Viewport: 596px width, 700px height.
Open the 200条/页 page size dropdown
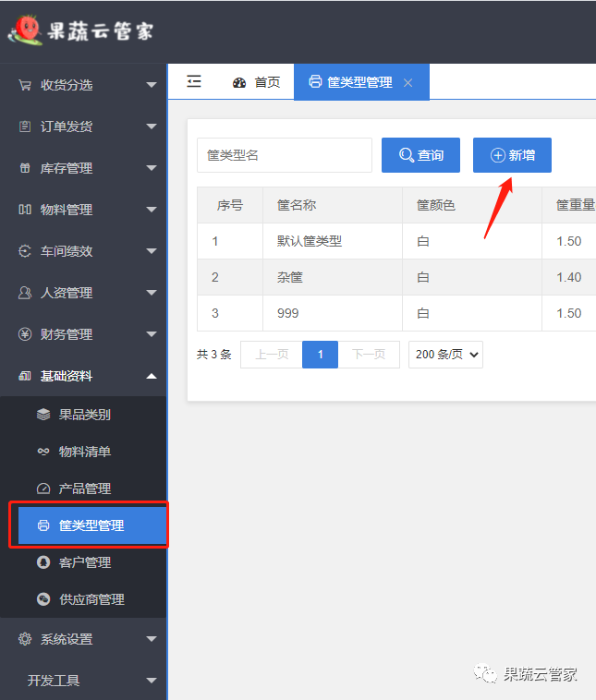tap(445, 355)
